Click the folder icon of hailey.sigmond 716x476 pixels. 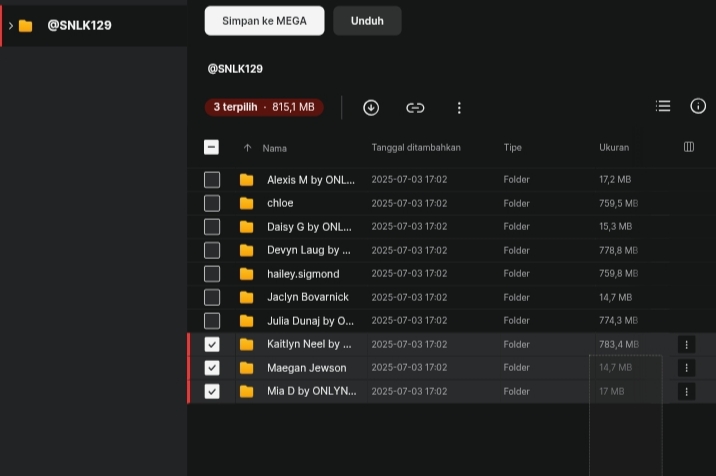pos(247,274)
